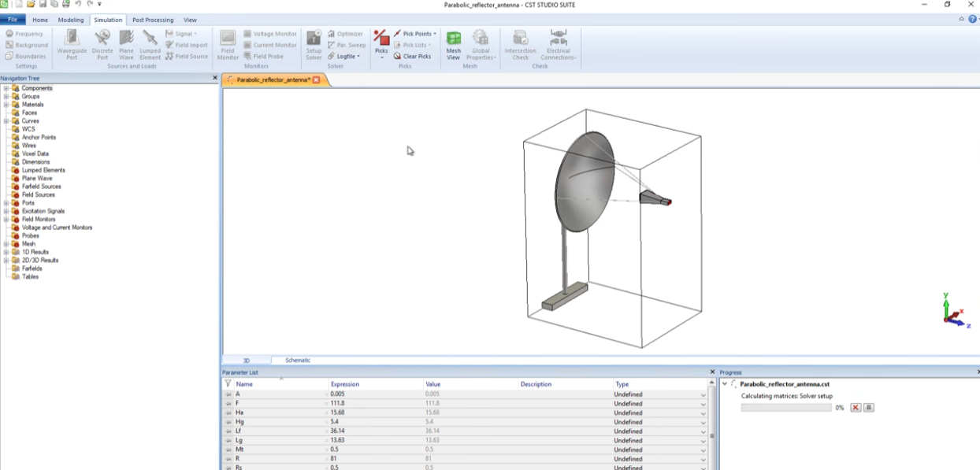Add a Voltage Monitor

(x=270, y=34)
